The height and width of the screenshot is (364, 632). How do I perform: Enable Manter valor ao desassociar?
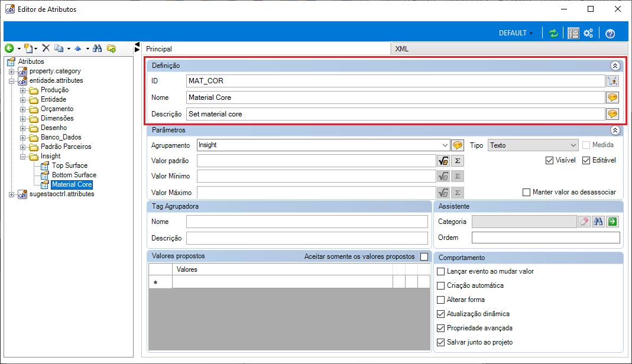[526, 192]
